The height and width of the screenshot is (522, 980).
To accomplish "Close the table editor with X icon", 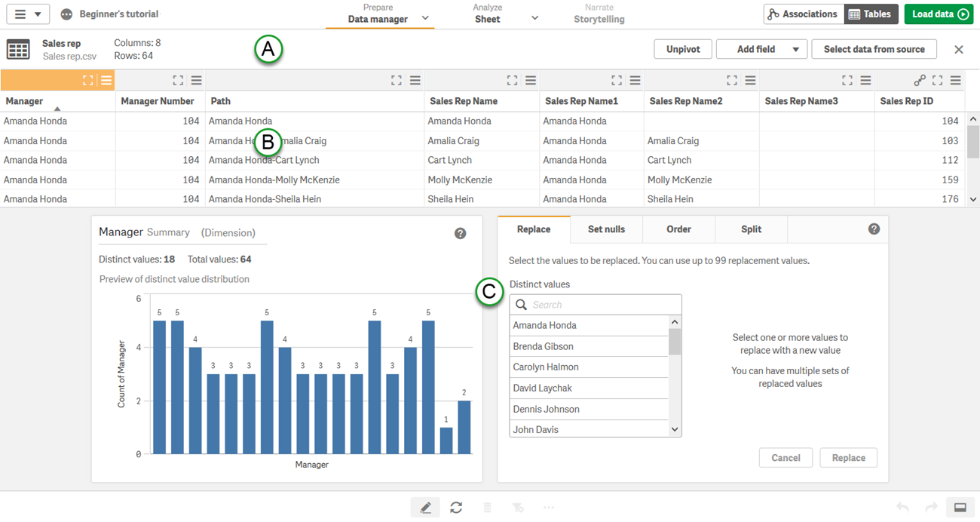I will (959, 50).
